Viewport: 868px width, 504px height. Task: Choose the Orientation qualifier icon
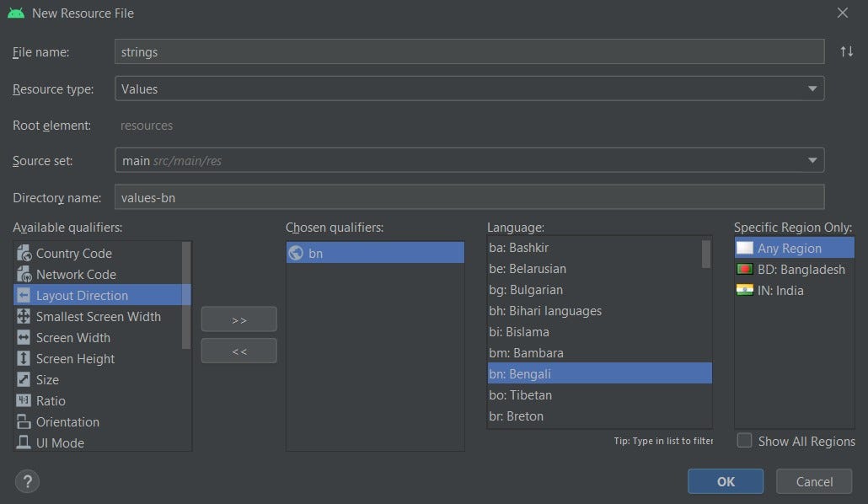pyautogui.click(x=24, y=421)
